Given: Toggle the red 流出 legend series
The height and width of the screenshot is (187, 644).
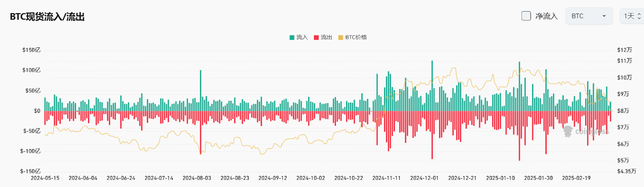Looking at the screenshot, I should point(323,37).
